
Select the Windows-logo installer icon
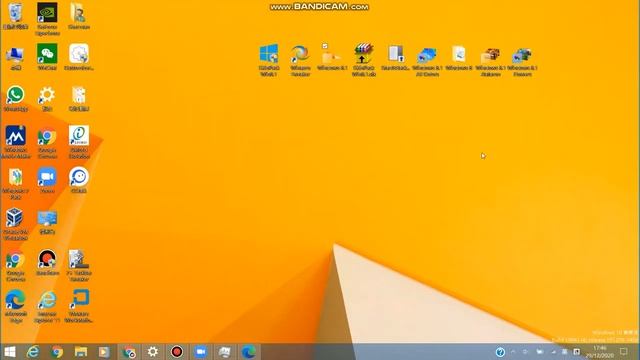[x=269, y=54]
